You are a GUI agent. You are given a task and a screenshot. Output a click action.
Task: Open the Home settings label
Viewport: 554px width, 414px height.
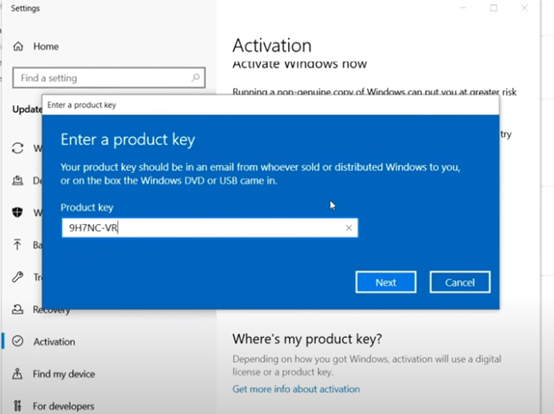[x=46, y=46]
